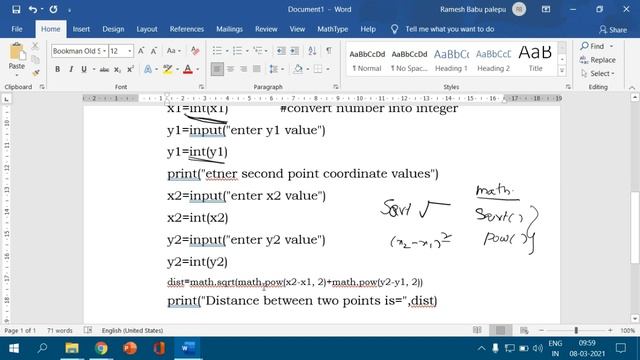This screenshot has height=360, width=640.
Task: Open Ribbon Display Options icon
Action: (x=546, y=9)
